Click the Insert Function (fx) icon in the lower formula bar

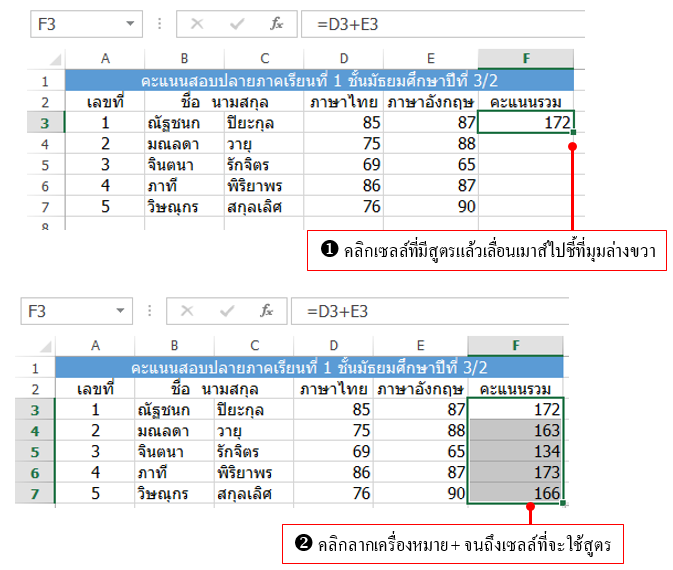(266, 310)
